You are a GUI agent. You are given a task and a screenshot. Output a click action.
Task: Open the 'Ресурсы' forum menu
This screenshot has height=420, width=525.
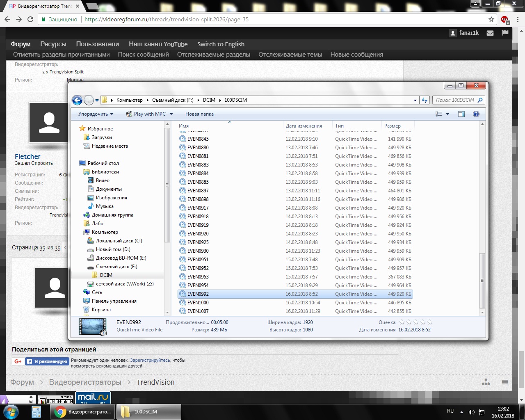pos(53,44)
